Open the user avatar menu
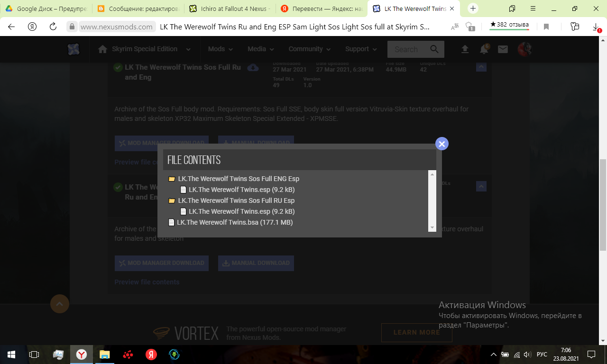The image size is (607, 364). [x=524, y=49]
